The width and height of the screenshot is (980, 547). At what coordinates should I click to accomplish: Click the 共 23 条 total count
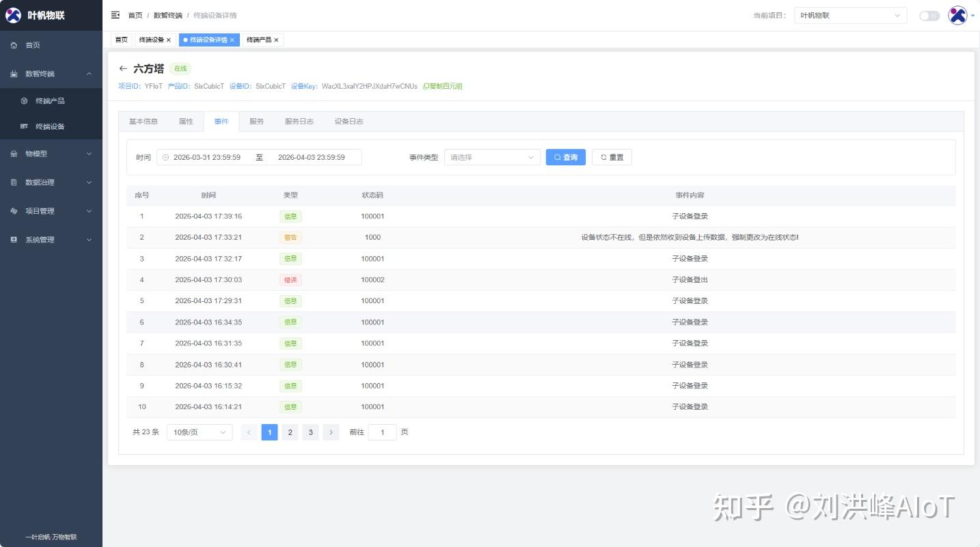[x=146, y=432]
